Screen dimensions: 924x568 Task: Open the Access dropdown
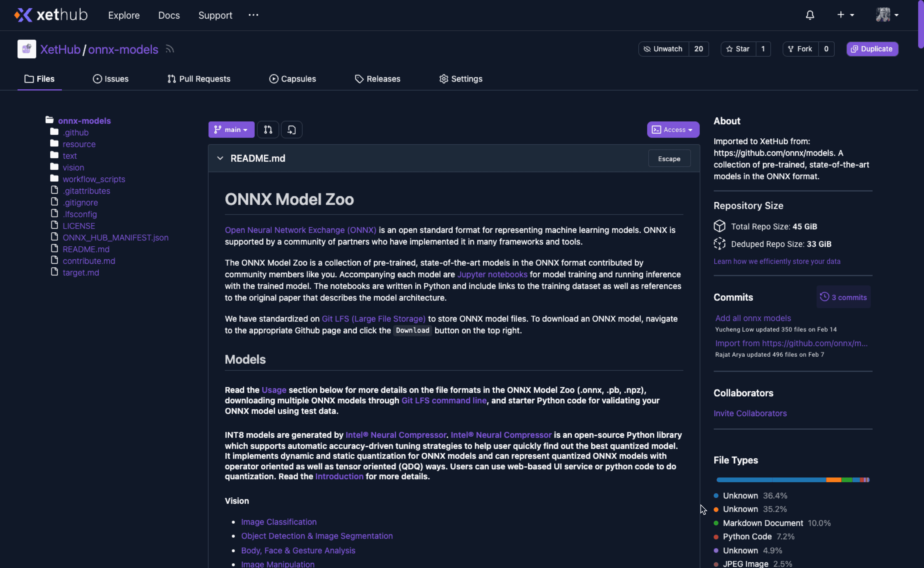[673, 129]
